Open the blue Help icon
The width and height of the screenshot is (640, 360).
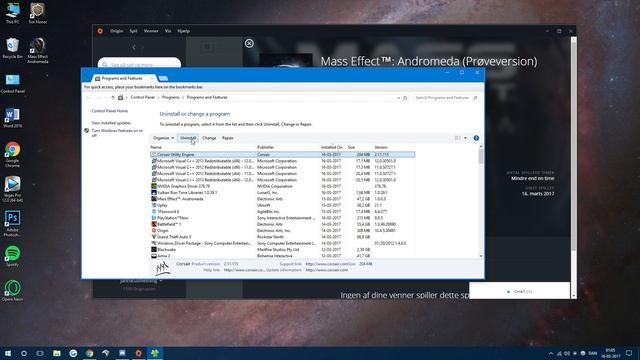[476, 138]
